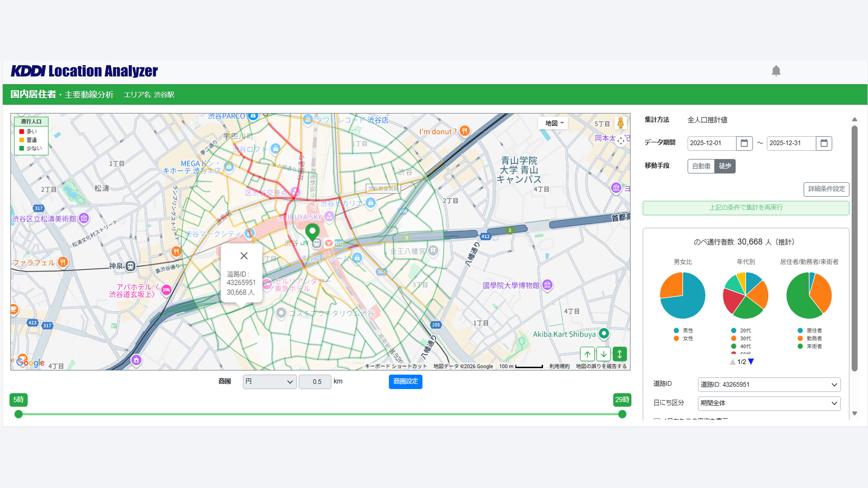Click the 29時 time slider handle
Image resolution: width=868 pixels, height=488 pixels.
(x=622, y=414)
